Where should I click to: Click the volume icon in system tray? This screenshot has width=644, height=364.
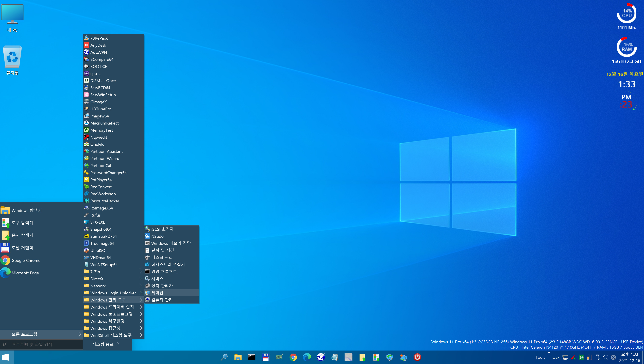click(605, 357)
